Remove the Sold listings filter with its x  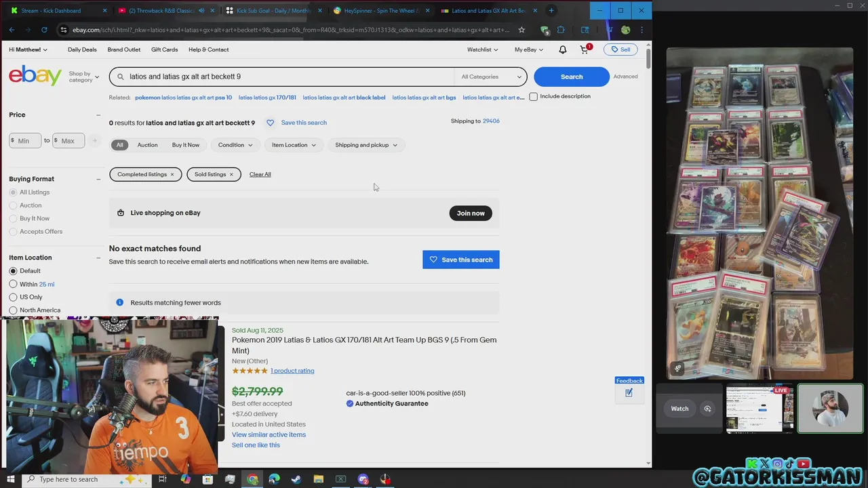[231, 174]
